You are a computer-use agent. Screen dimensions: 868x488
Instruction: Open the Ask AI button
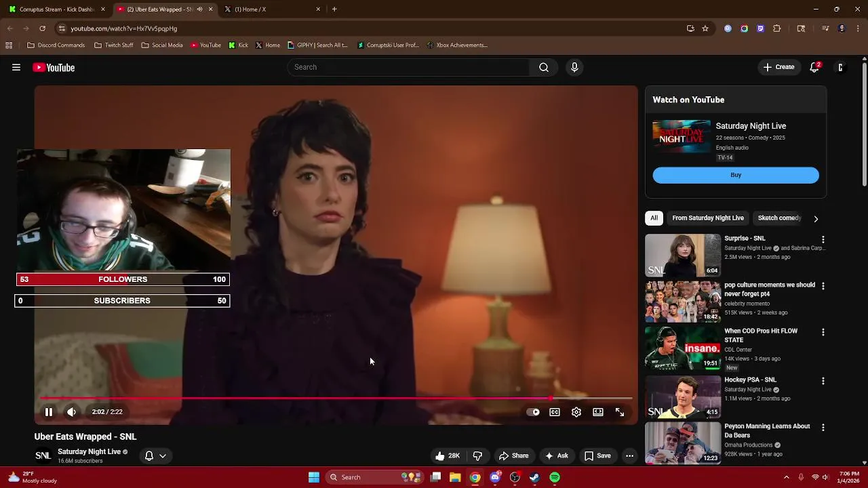click(557, 455)
